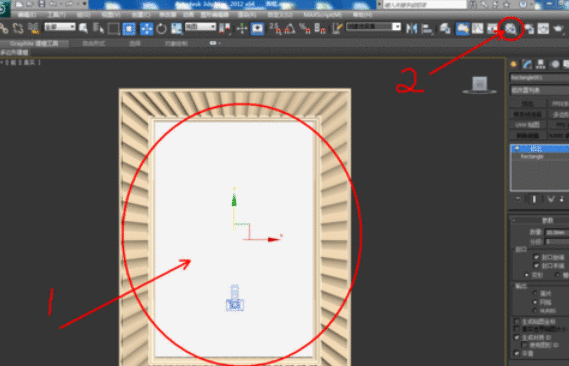Image resolution: width=569 pixels, height=366 pixels.
Task: Click the Redo quick access icon
Action: 69,4
